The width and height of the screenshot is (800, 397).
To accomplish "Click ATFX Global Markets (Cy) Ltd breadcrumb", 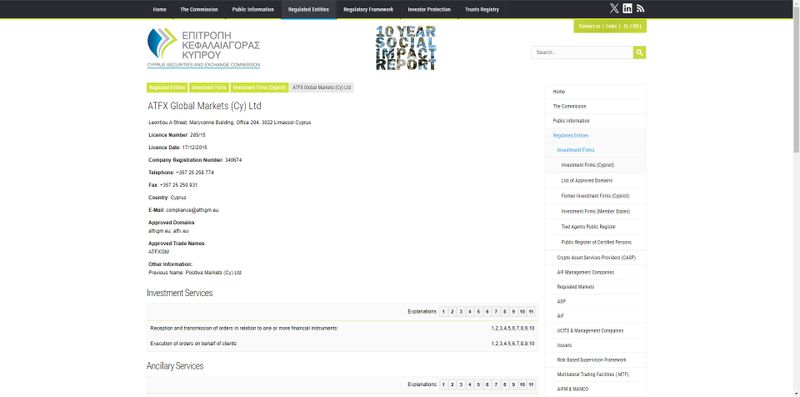I will pyautogui.click(x=322, y=88).
